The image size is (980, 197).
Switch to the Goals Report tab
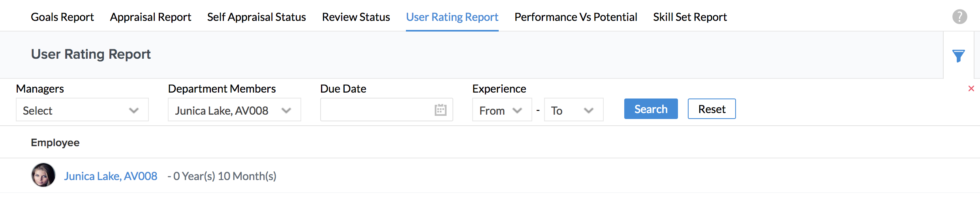pos(62,17)
